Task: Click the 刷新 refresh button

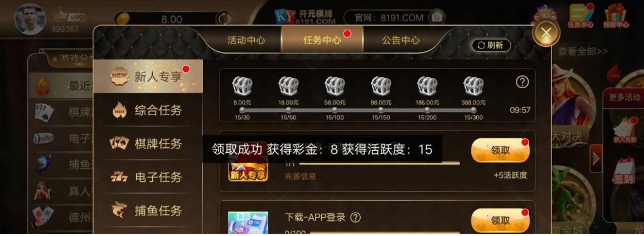Action: point(491,45)
